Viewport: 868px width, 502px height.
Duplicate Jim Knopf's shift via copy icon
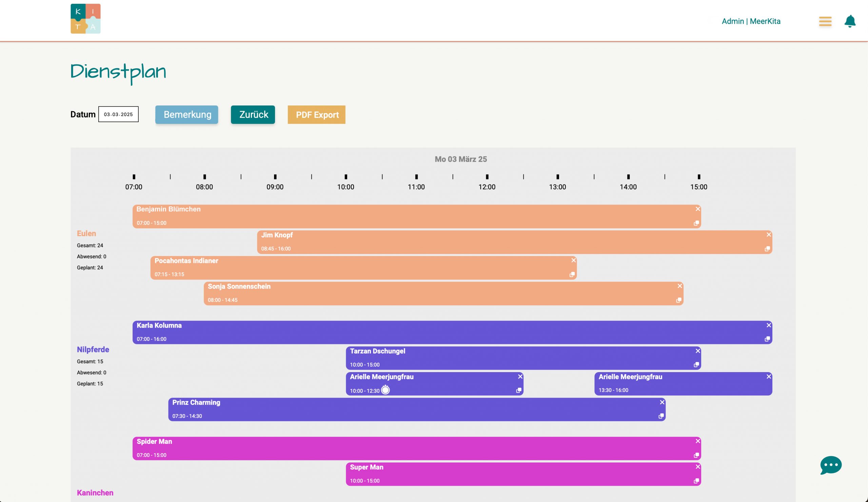point(767,249)
